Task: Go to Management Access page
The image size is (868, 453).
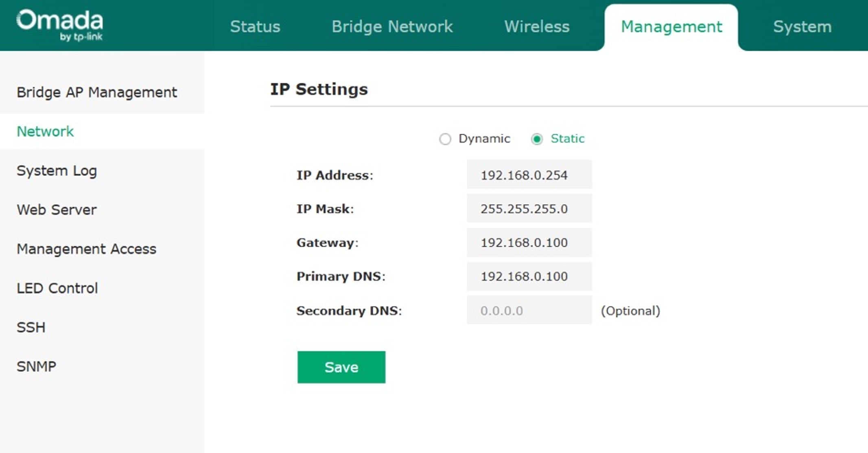Action: tap(86, 249)
